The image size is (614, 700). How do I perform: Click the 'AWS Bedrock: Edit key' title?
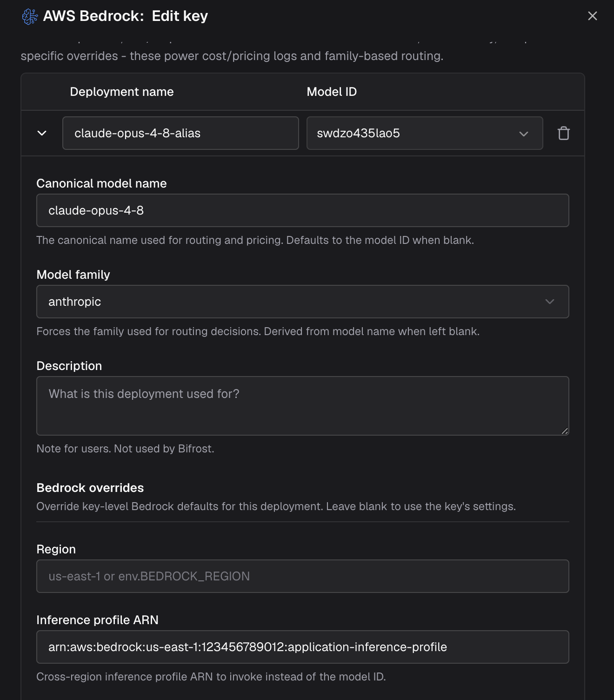(x=126, y=16)
